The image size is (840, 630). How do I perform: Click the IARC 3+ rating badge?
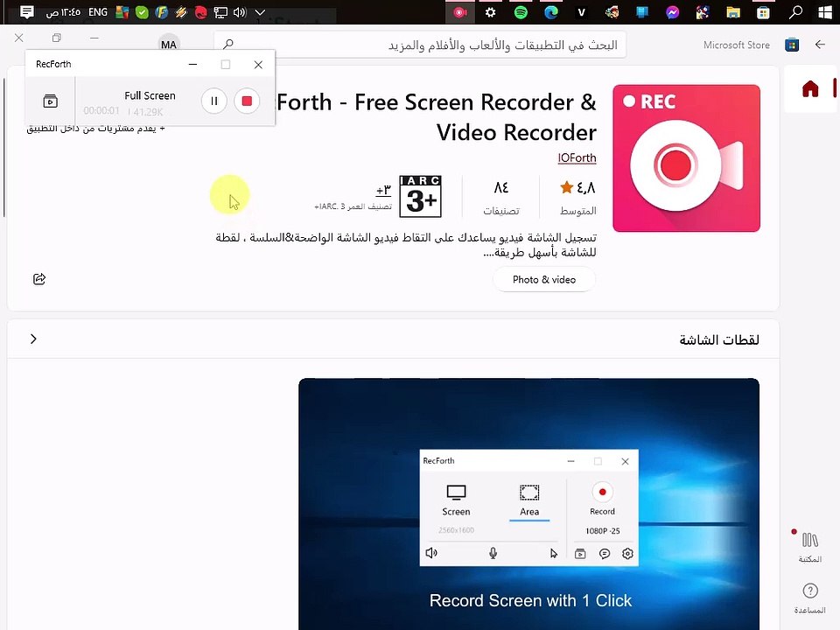click(421, 196)
